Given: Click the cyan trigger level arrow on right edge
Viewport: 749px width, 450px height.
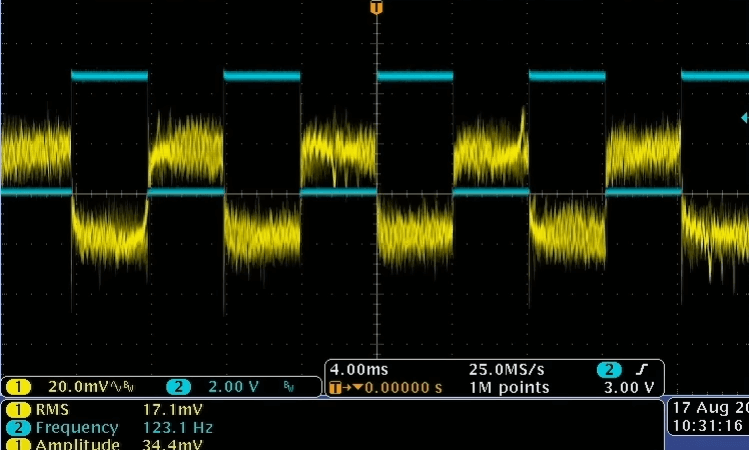Looking at the screenshot, I should (x=743, y=118).
